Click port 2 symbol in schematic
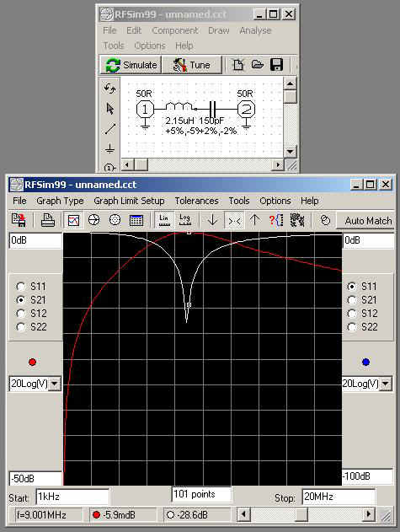This screenshot has width=400, height=532. tap(246, 110)
